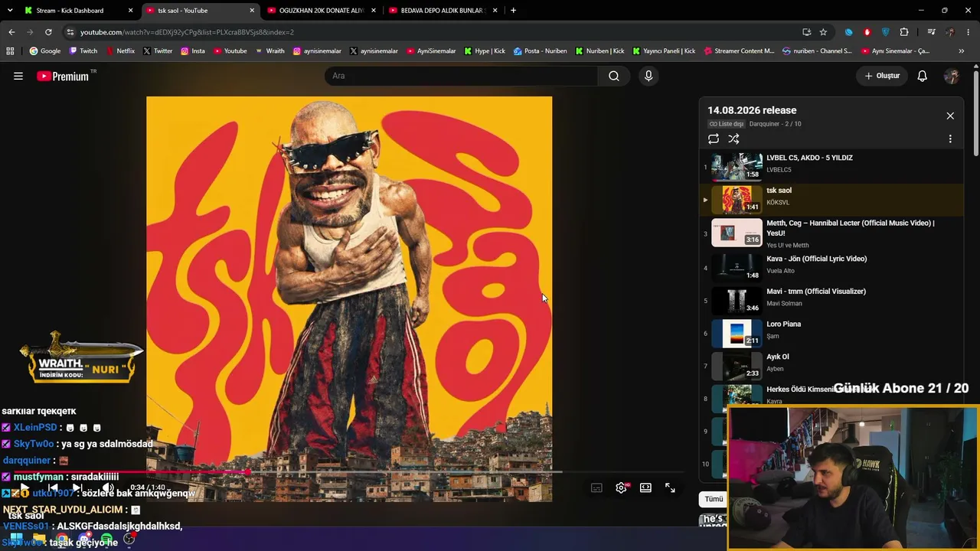980x551 pixels.
Task: Open File Explorer from the taskbar
Action: click(x=39, y=539)
